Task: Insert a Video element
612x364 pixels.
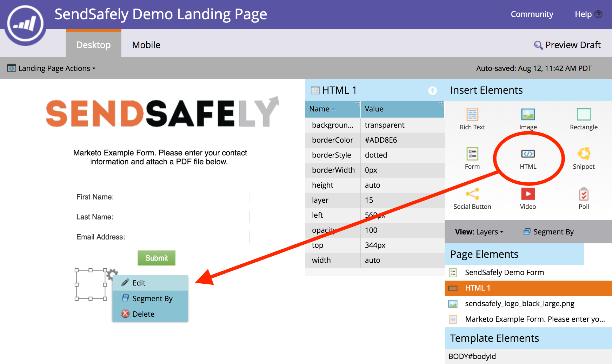Action: [x=528, y=199]
